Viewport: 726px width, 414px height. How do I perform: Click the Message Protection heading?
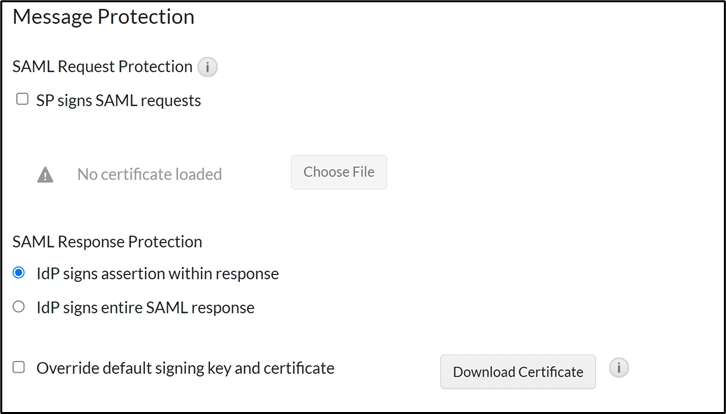point(103,17)
